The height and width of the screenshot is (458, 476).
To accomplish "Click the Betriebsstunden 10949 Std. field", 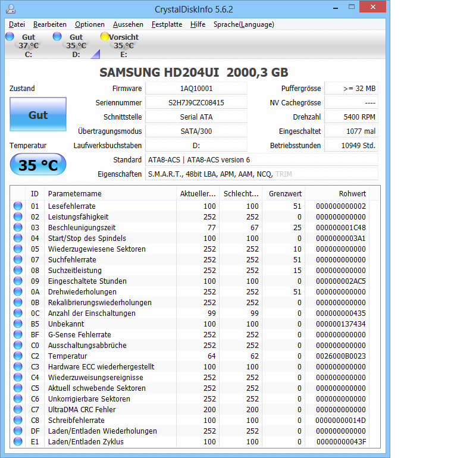I will pos(351,145).
